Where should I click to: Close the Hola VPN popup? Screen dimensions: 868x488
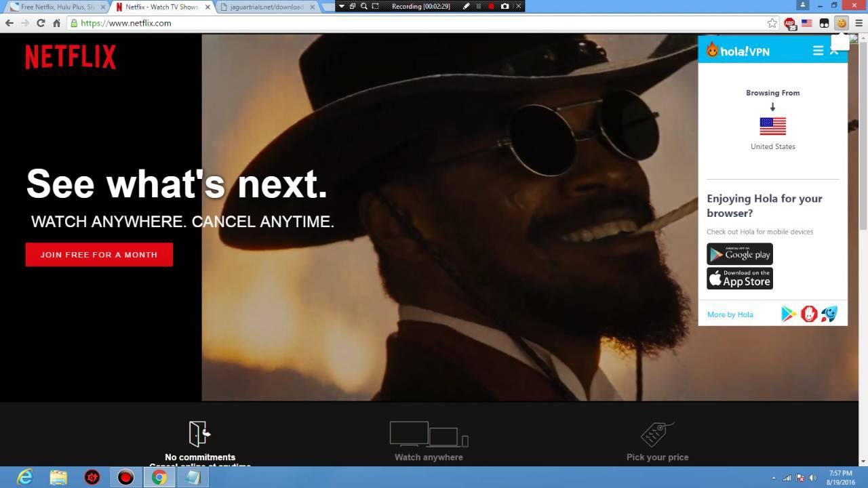coord(834,51)
